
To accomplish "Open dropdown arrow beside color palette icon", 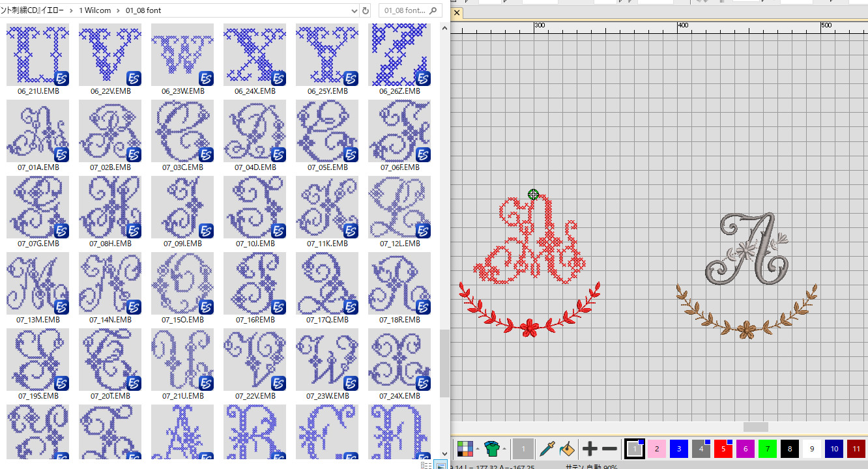I will coord(477,449).
